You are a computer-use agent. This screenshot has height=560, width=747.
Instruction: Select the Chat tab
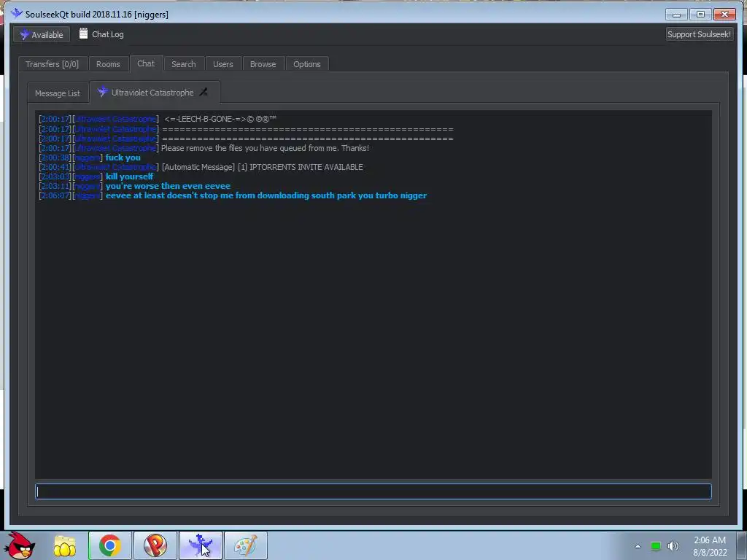146,63
